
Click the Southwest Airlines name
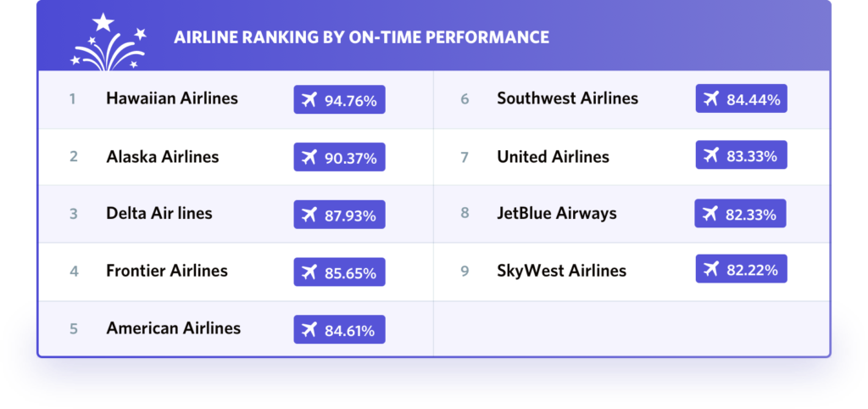pyautogui.click(x=567, y=98)
